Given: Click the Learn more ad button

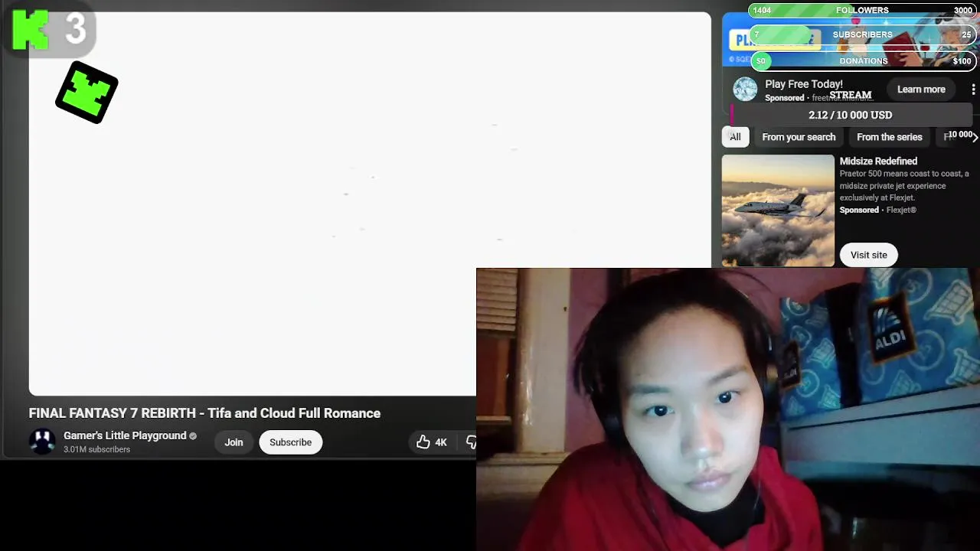Looking at the screenshot, I should coord(921,90).
